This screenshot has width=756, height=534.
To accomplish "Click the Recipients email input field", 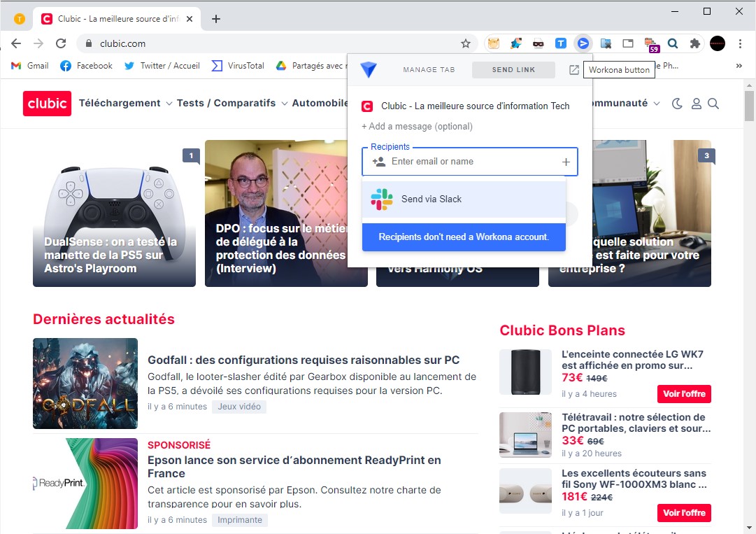I will click(469, 162).
